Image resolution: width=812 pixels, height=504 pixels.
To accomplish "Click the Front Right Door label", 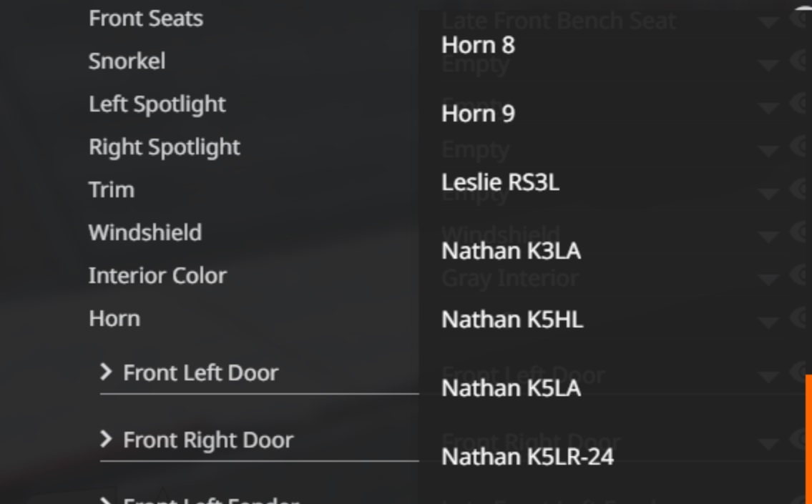I will 208,440.
